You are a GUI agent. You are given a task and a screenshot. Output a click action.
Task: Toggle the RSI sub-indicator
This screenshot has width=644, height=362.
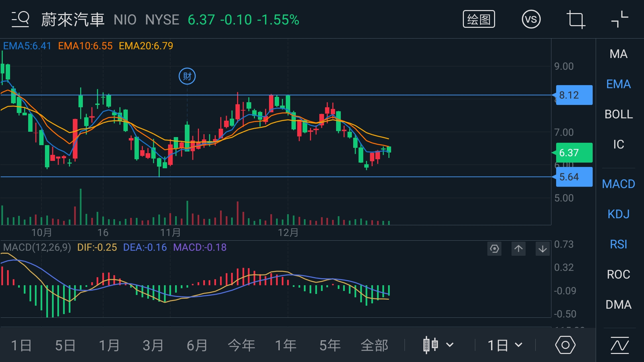pos(619,244)
